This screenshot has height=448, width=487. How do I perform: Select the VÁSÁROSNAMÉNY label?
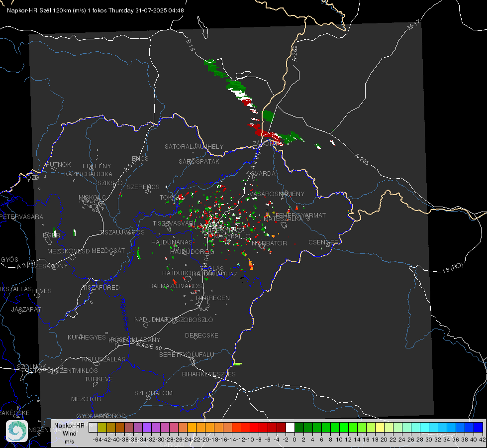(x=277, y=194)
